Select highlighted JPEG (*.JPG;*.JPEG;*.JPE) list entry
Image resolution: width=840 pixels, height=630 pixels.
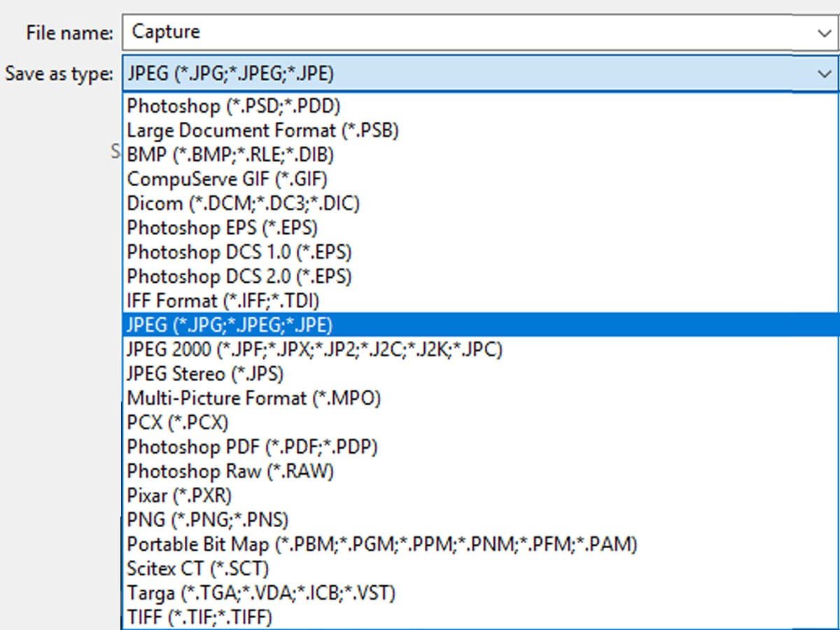coord(479,325)
